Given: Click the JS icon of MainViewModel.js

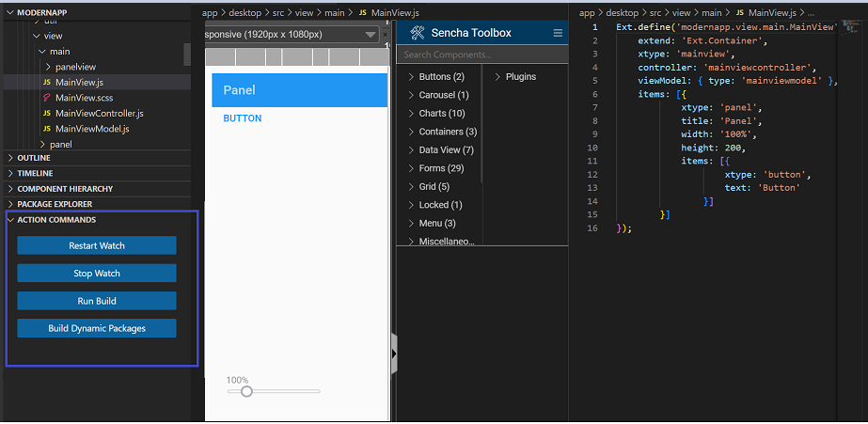Looking at the screenshot, I should (x=45, y=129).
